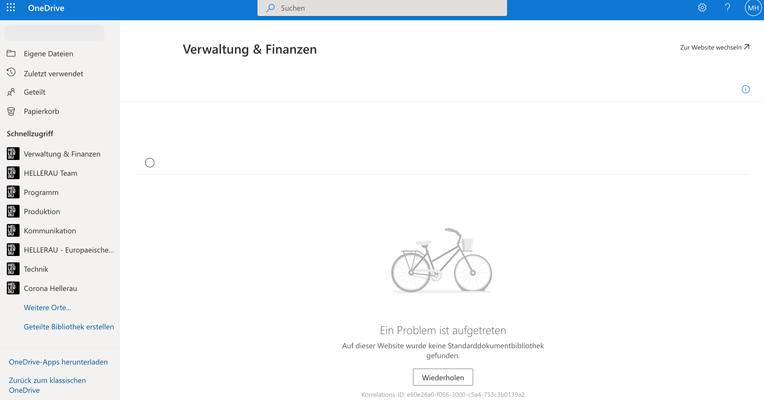
Task: Click the Zuletzt verwendet clock icon
Action: [x=11, y=73]
